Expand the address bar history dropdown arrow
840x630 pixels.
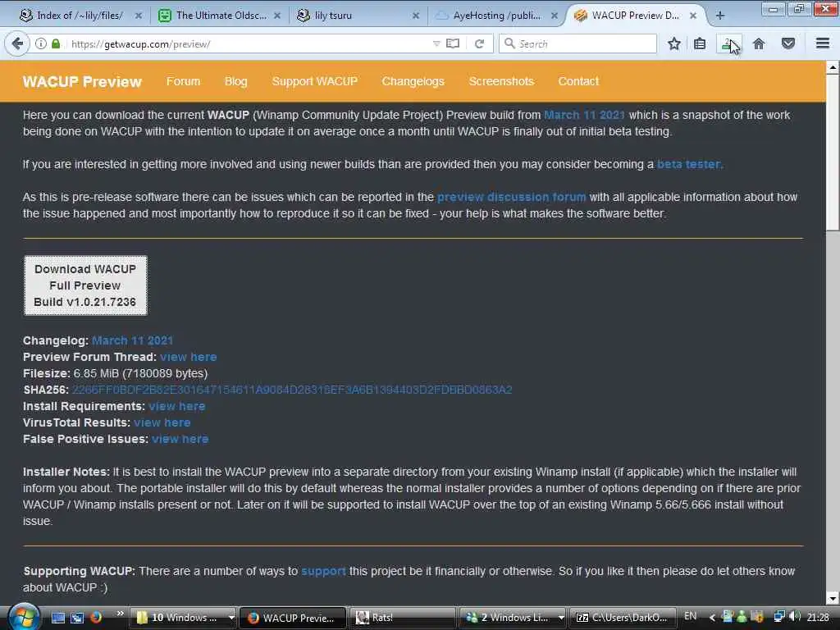436,44
